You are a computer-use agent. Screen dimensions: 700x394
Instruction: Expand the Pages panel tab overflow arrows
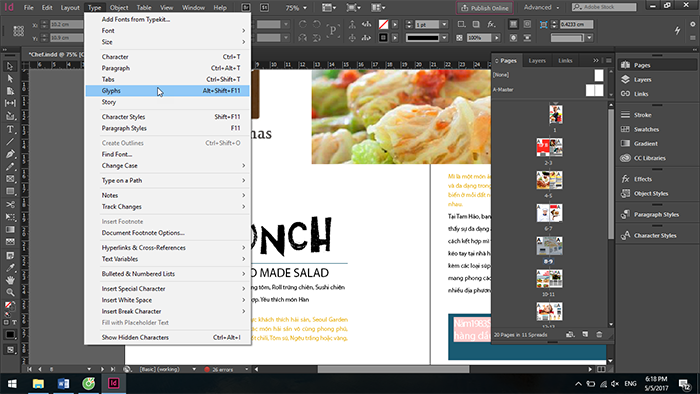point(596,60)
